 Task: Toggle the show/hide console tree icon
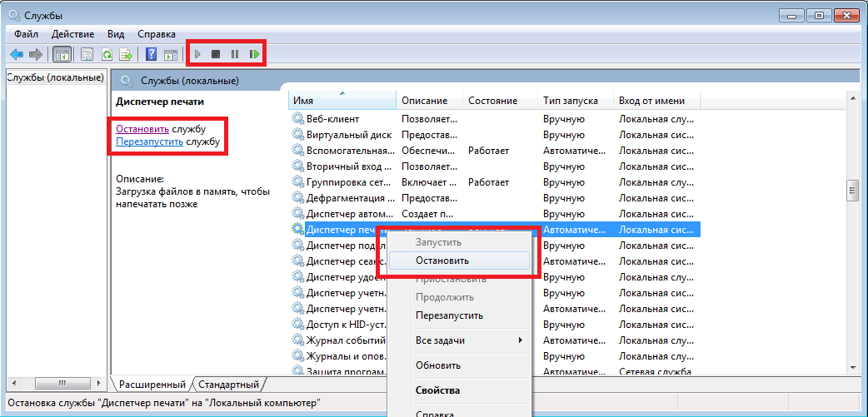pyautogui.click(x=62, y=54)
